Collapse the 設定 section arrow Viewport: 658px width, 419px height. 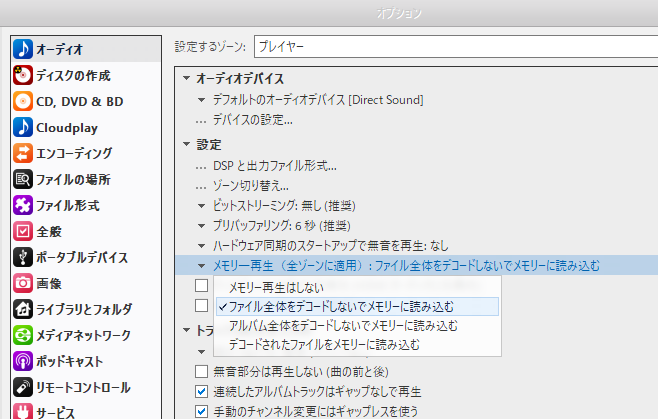(187, 144)
